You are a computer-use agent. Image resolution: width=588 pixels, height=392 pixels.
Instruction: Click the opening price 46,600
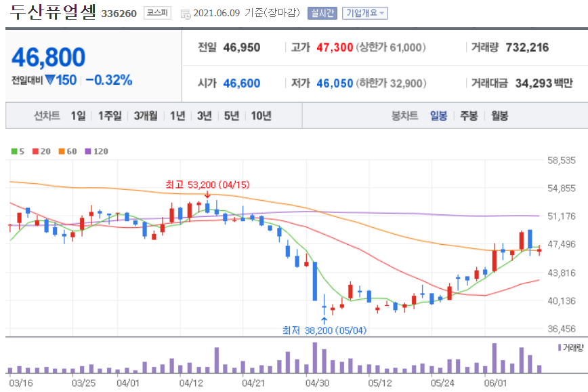tap(241, 83)
